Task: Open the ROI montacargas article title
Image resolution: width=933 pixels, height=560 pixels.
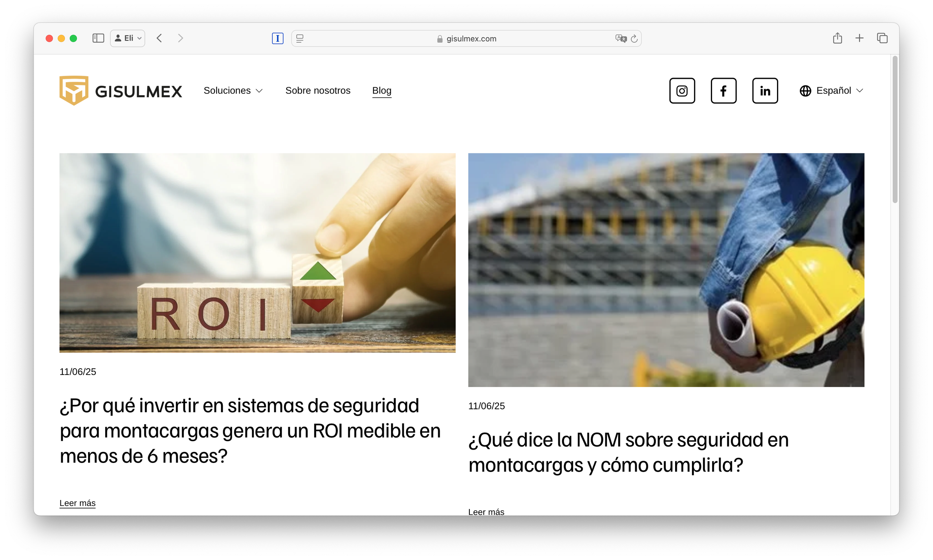Action: point(250,431)
